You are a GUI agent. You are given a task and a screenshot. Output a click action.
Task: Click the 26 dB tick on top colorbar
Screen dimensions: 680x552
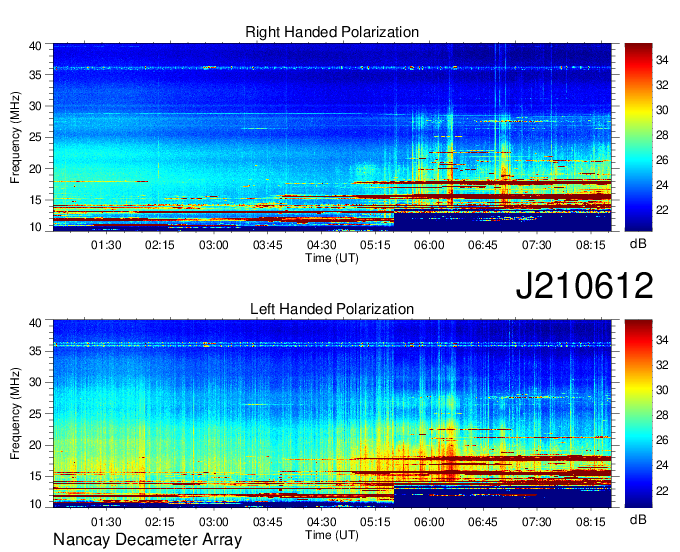coord(662,160)
